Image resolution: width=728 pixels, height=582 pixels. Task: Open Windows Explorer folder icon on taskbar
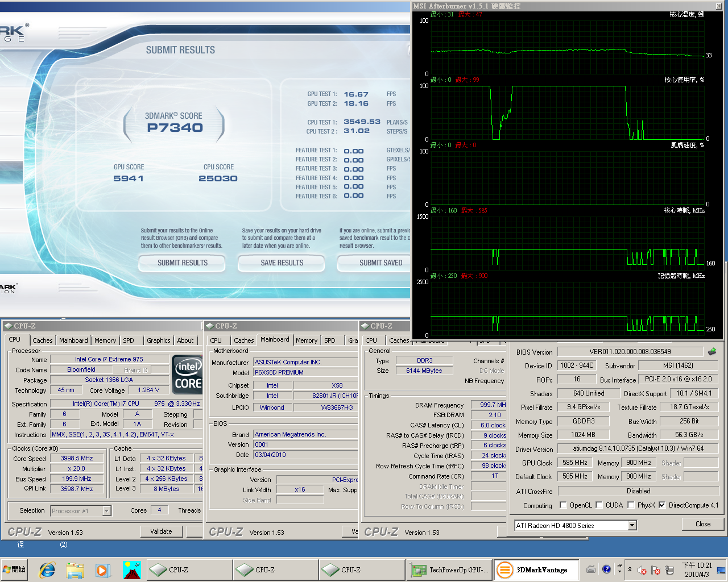tap(75, 569)
